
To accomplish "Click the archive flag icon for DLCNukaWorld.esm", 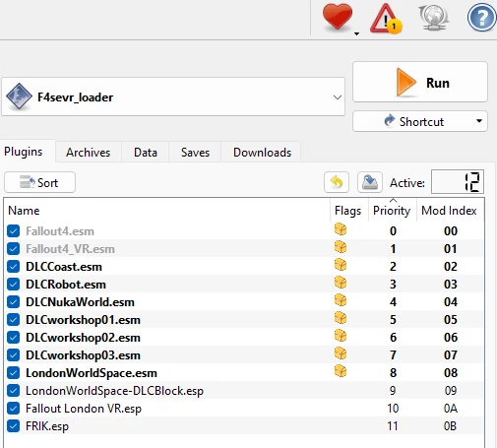I will pos(341,300).
